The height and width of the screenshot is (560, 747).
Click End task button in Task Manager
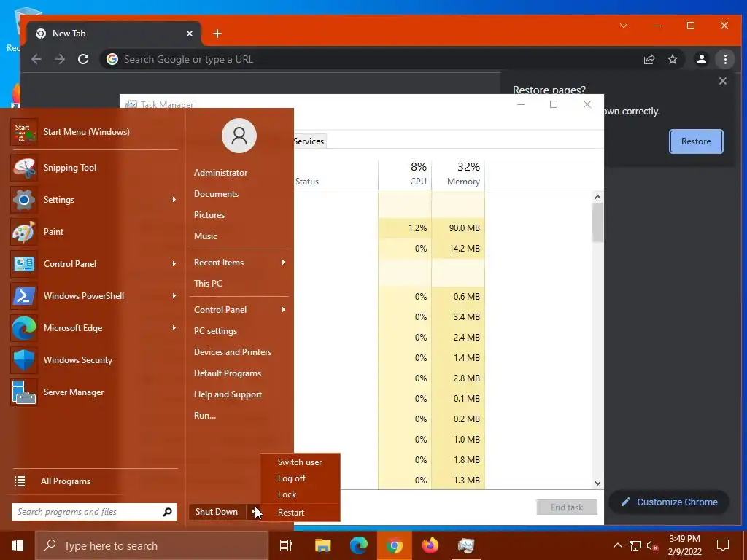click(x=567, y=507)
